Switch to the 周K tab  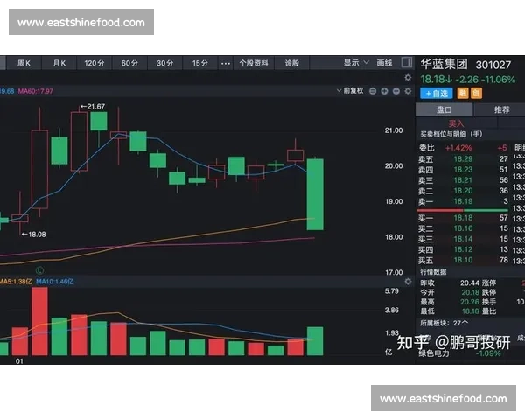tap(24, 63)
